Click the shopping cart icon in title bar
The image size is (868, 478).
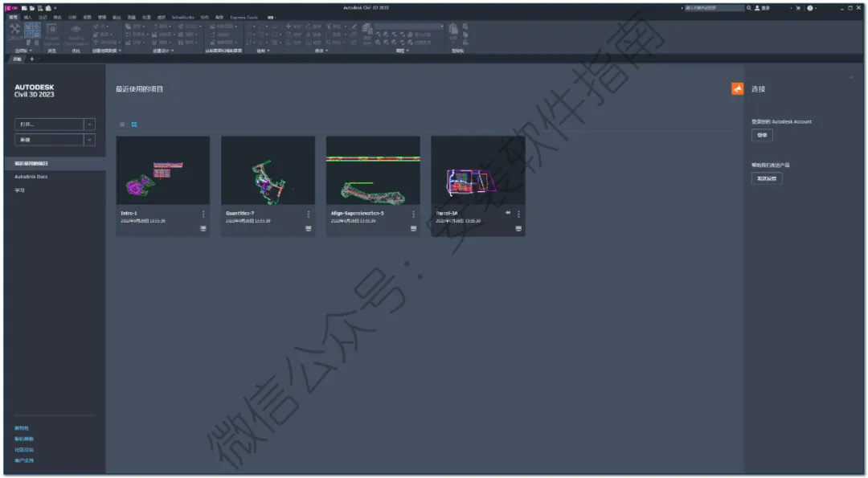(x=798, y=8)
